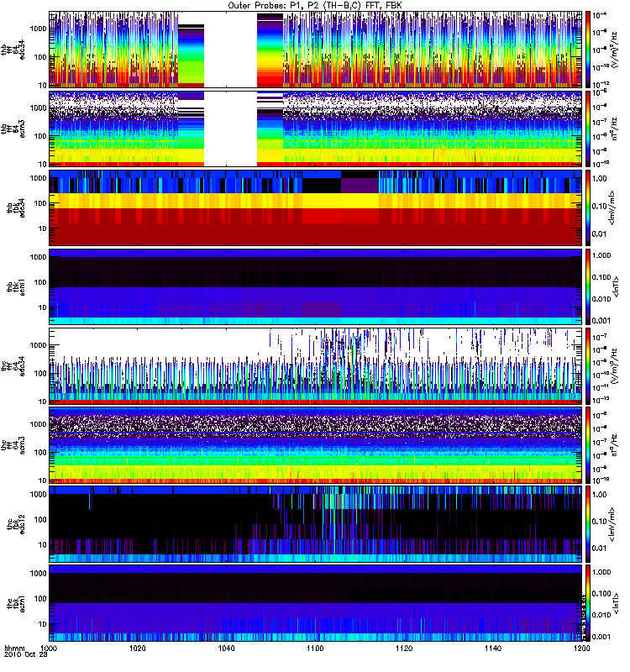Click the 'thc fbk scm1' y-axis label
Image resolution: width=630 pixels, height=672 pixels.
(16, 603)
